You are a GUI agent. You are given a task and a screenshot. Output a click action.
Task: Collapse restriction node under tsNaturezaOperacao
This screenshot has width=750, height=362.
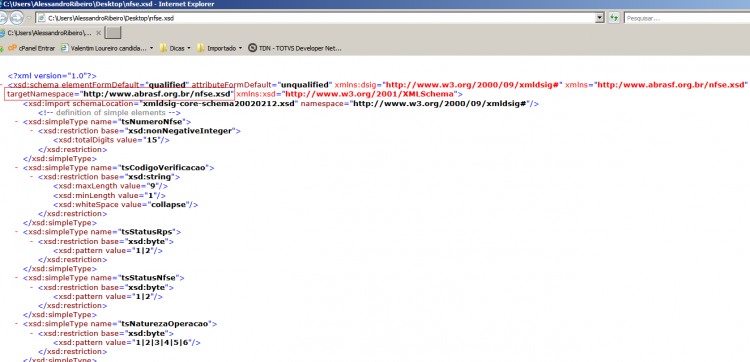pos(32,333)
